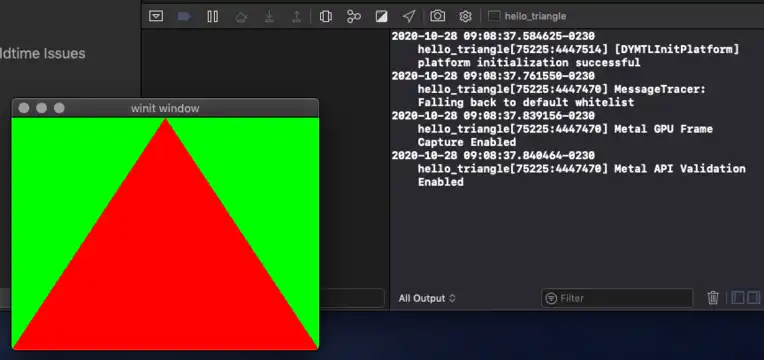Image resolution: width=764 pixels, height=360 pixels.
Task: Click 'Falling back to default whitelist' log line
Action: point(526,102)
